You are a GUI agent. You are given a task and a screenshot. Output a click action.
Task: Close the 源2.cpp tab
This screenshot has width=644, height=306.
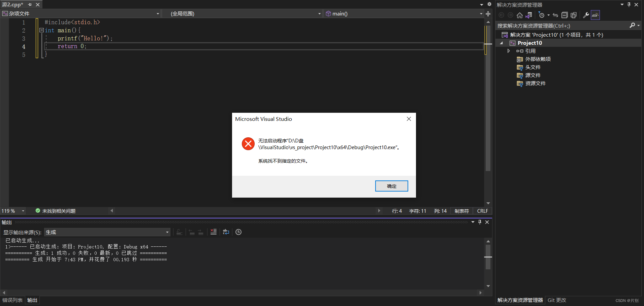coord(38,5)
